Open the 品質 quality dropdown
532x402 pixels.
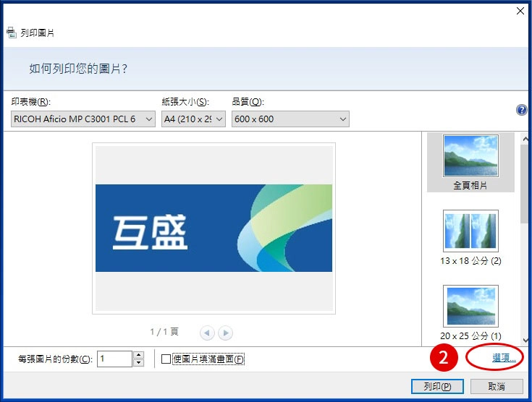point(290,119)
